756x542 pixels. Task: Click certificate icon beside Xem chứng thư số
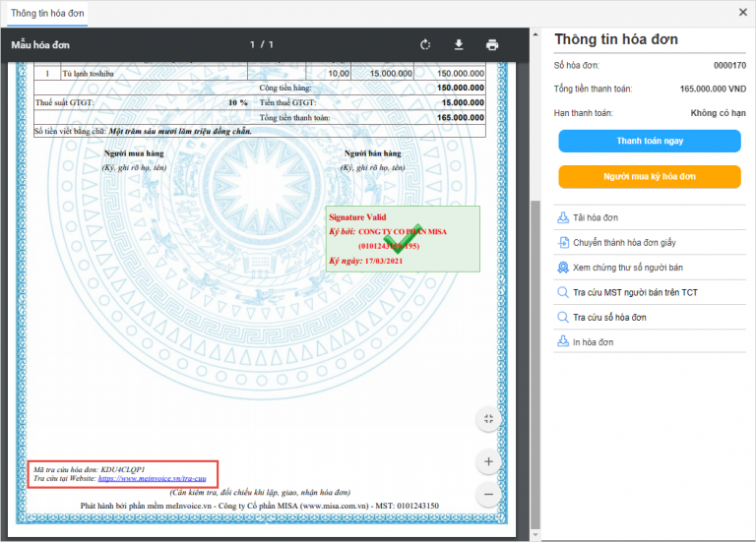[563, 268]
